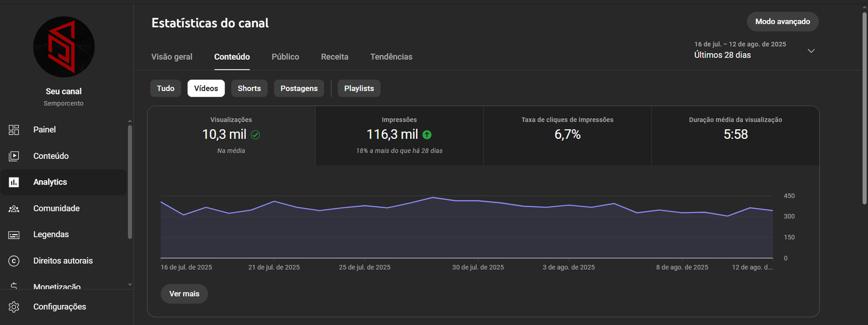The height and width of the screenshot is (325, 868).
Task: Open Direitos autorais in the sidebar
Action: pos(63,261)
